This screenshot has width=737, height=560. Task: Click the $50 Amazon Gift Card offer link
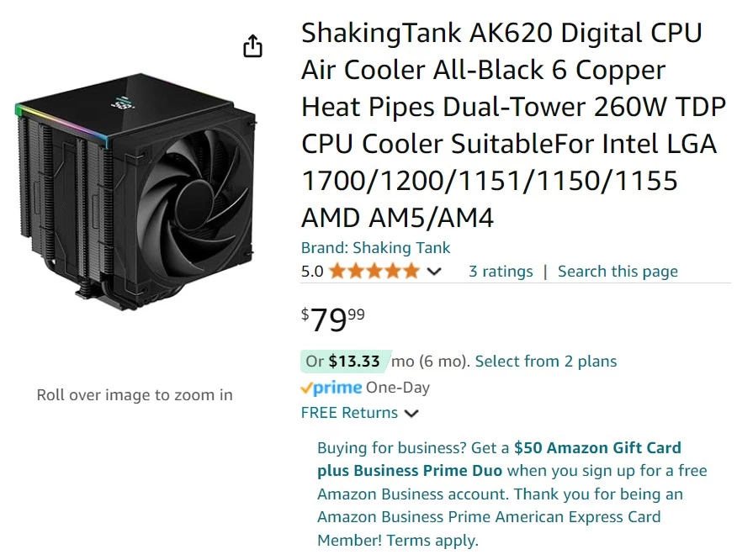pos(598,447)
